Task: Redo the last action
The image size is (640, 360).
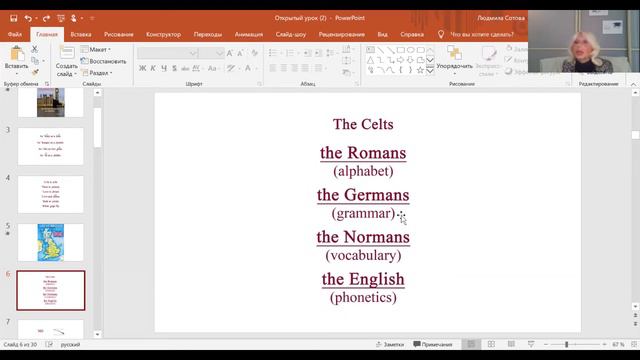Action: pyautogui.click(x=46, y=18)
